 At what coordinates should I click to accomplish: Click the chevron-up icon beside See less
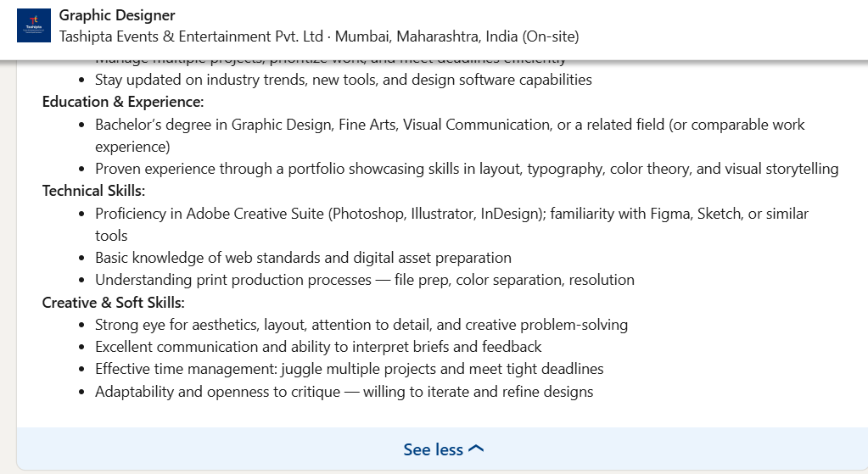click(x=476, y=449)
